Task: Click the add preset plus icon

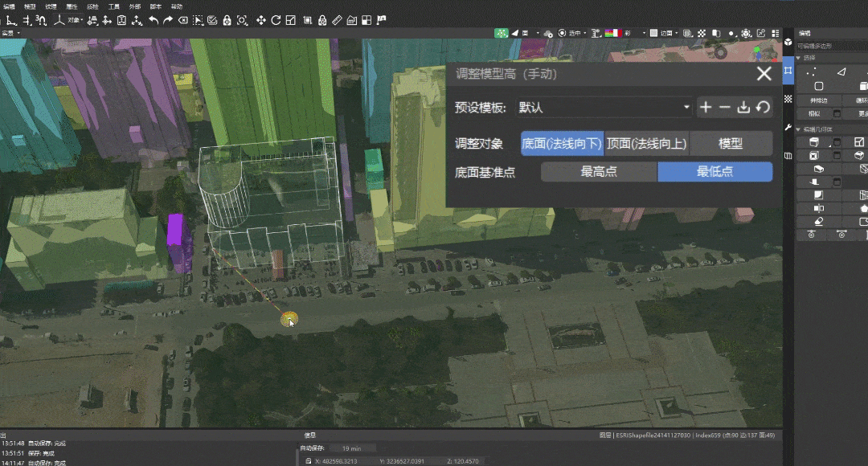Action: [x=706, y=107]
